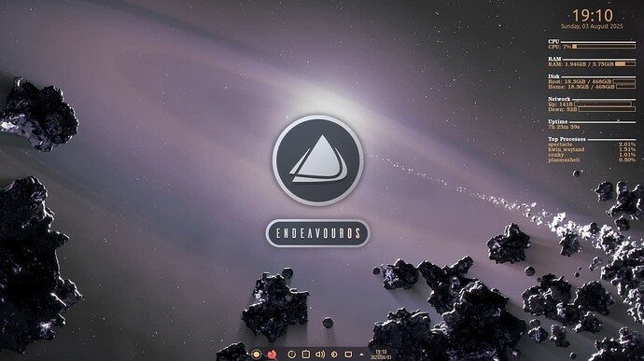Click the "Sunday, 03 August 2025" date text
The height and width of the screenshot is (361, 644).
tap(592, 26)
